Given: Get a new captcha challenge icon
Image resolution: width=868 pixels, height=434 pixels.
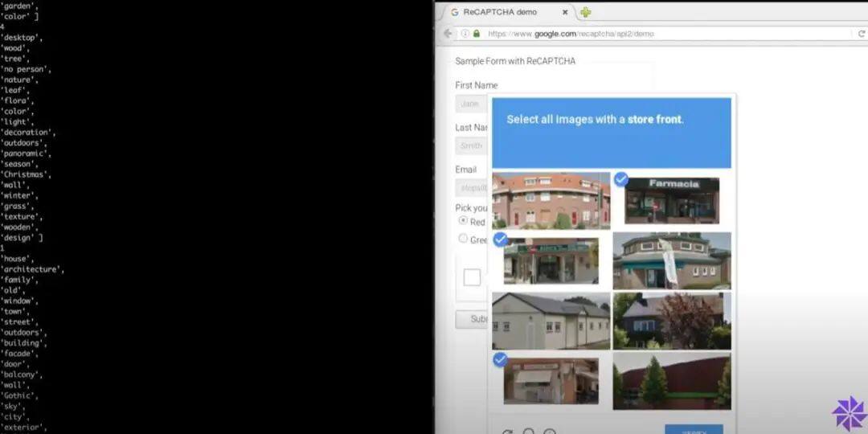Looking at the screenshot, I should (x=506, y=432).
